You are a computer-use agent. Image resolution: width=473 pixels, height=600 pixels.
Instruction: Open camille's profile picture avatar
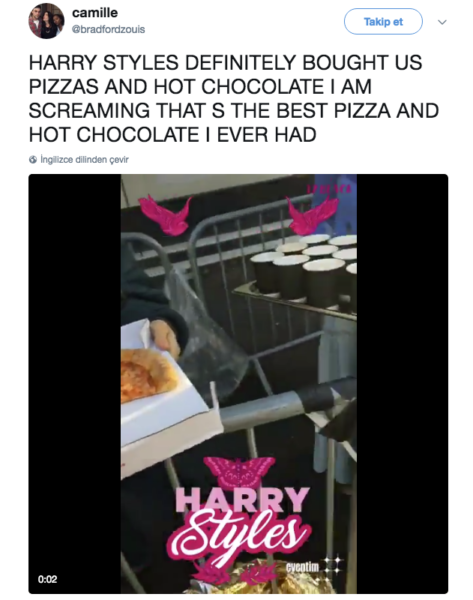point(46,21)
